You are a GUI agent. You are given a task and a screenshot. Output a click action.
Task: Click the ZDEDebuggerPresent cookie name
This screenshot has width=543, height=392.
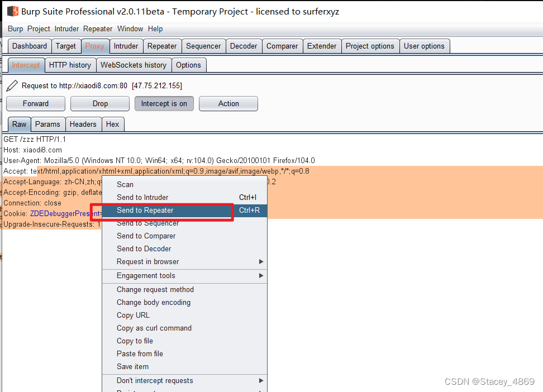[x=65, y=214]
